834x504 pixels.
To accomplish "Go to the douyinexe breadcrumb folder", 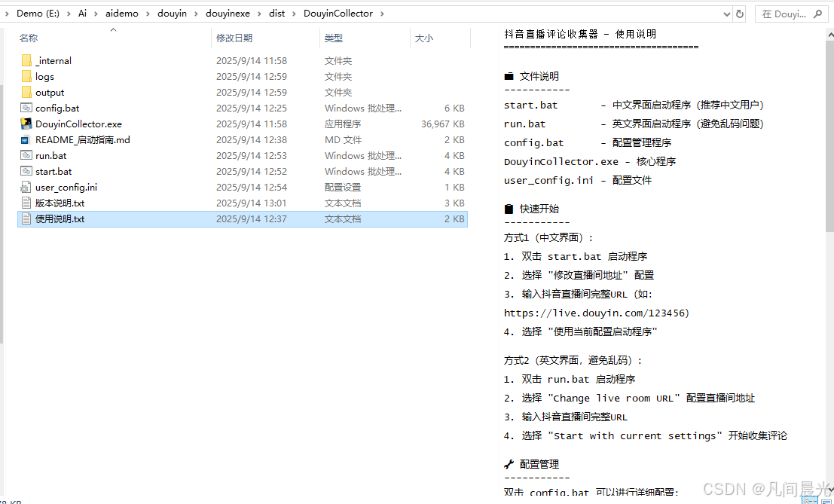I will [228, 14].
